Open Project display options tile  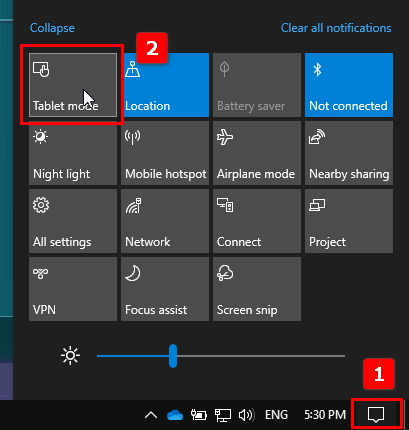click(x=349, y=221)
